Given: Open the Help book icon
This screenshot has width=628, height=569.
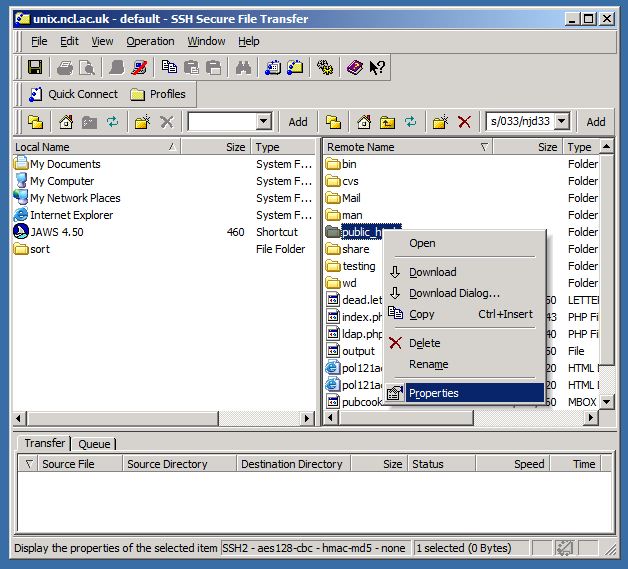Looking at the screenshot, I should pyautogui.click(x=355, y=68).
